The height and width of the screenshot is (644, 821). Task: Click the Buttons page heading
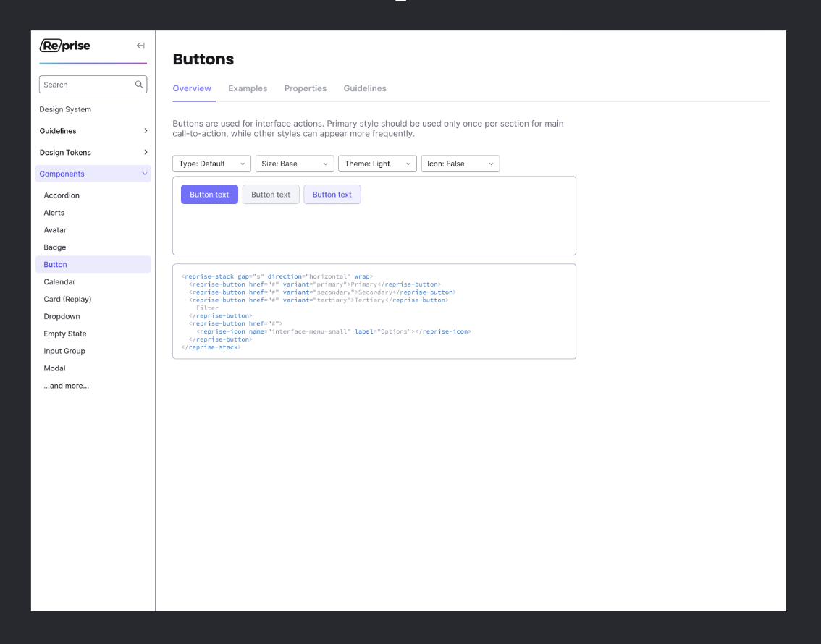203,59
